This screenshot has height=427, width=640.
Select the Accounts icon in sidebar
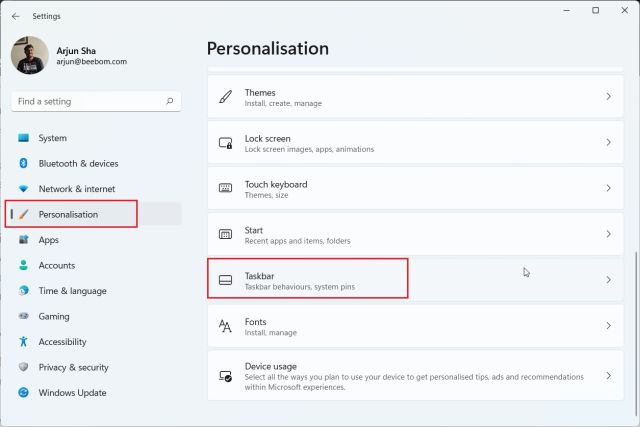click(x=24, y=265)
